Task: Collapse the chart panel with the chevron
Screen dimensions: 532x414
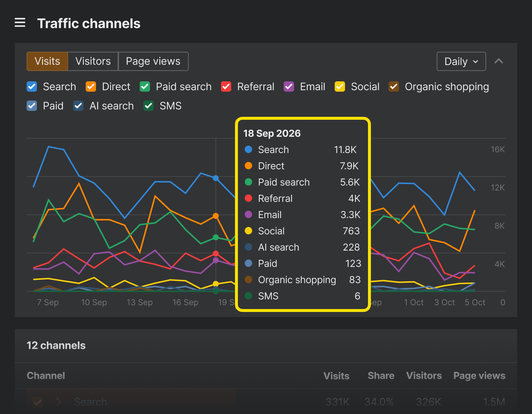Action: pyautogui.click(x=499, y=61)
